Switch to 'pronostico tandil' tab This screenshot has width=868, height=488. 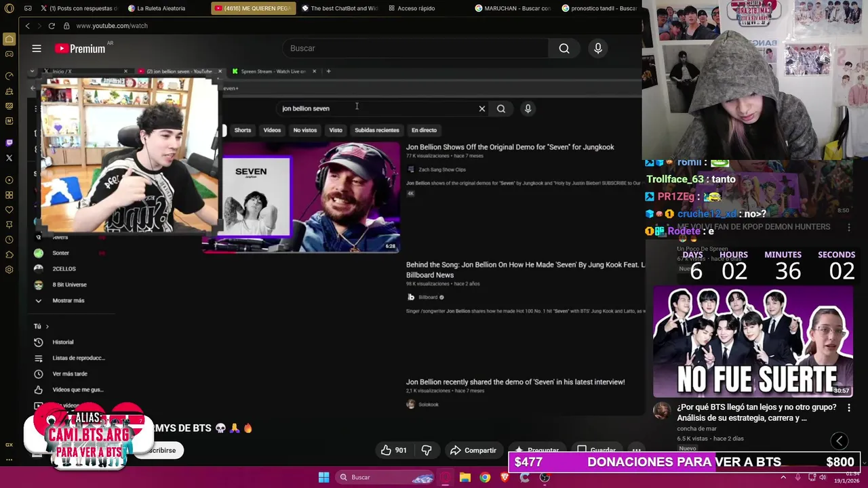pos(599,8)
